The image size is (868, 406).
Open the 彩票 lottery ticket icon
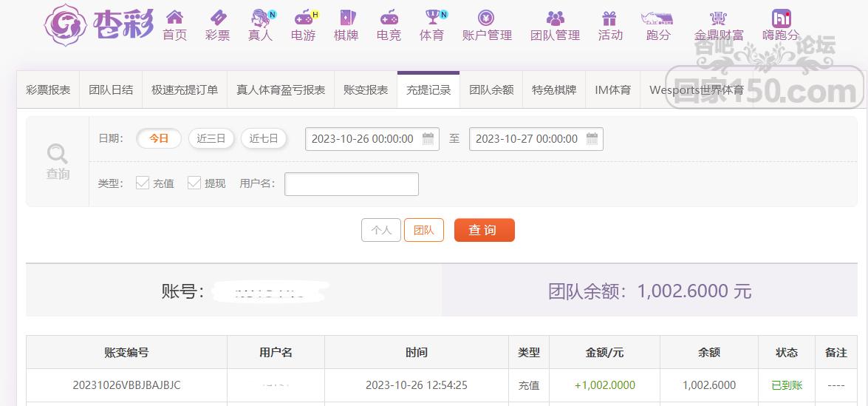217,17
